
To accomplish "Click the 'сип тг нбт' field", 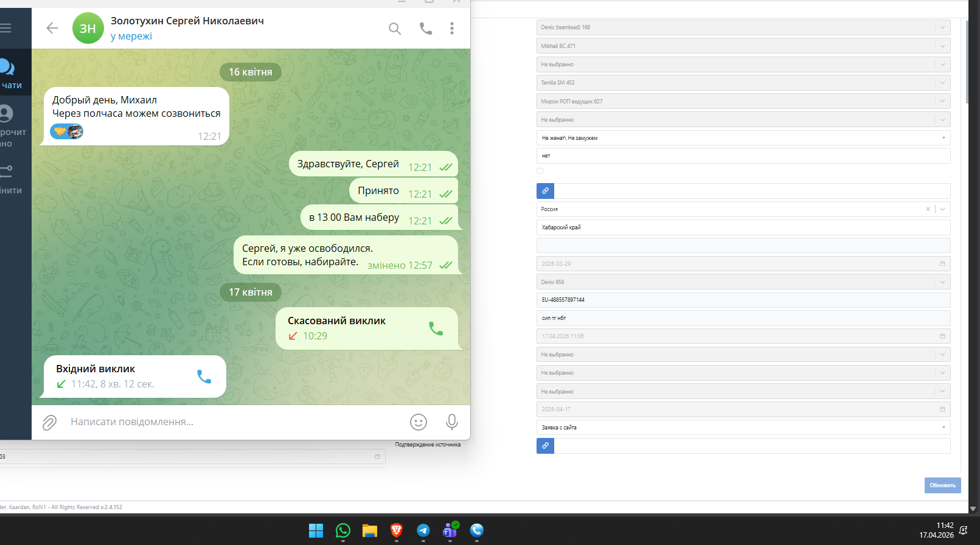I will [743, 318].
